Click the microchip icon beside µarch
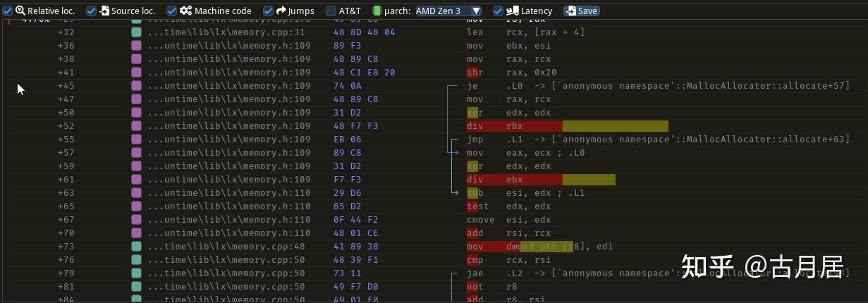Screen dimensions: 868x303 coord(377,11)
